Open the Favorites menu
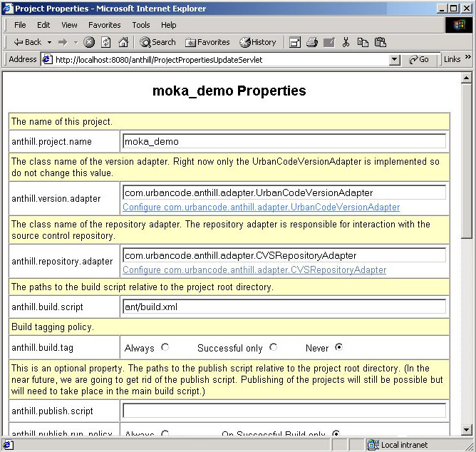476x452 pixels. pyautogui.click(x=105, y=25)
